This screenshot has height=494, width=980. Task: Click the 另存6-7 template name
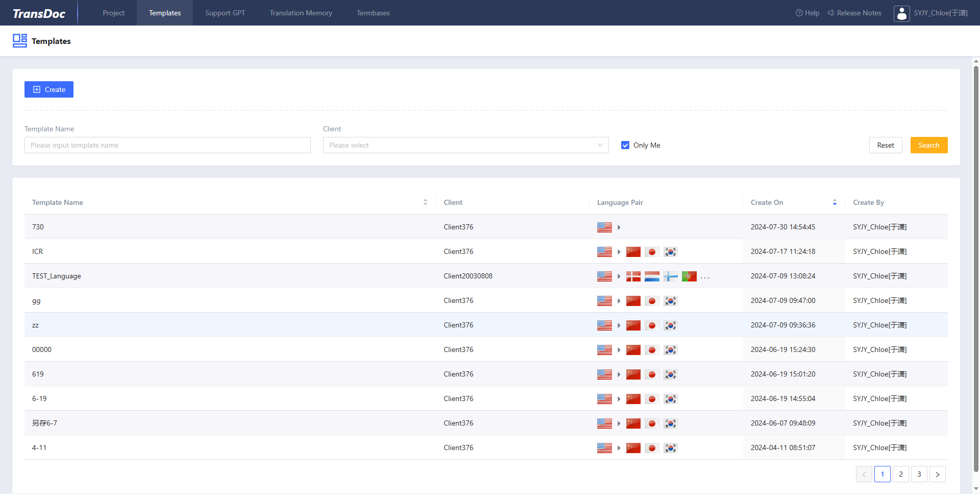(44, 423)
